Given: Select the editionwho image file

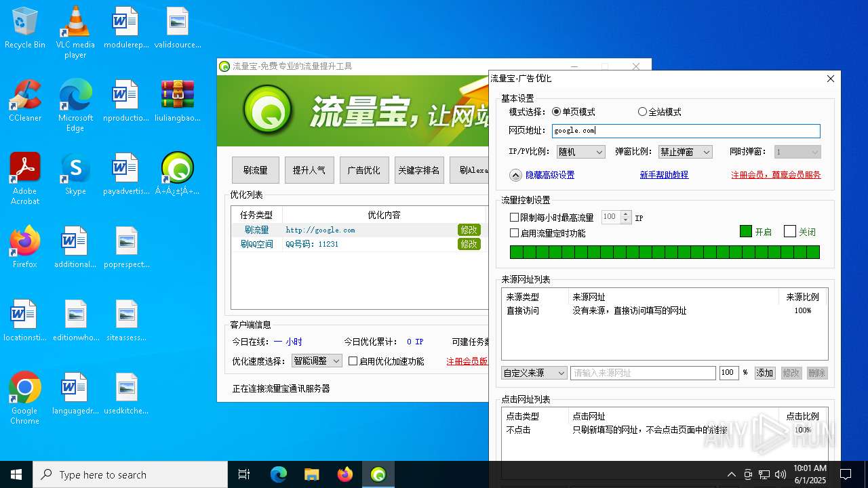Looking at the screenshot, I should point(75,321).
